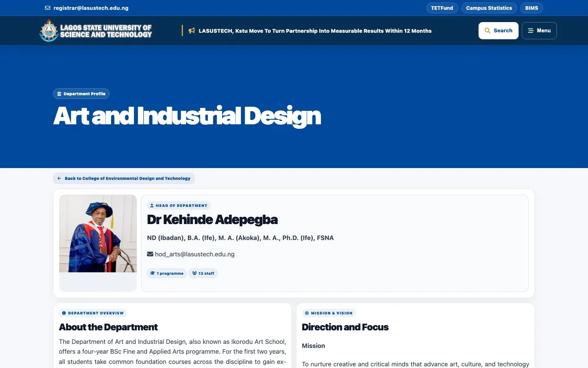The width and height of the screenshot is (588, 368).
Task: Open Campus Statistics page
Action: click(x=489, y=8)
